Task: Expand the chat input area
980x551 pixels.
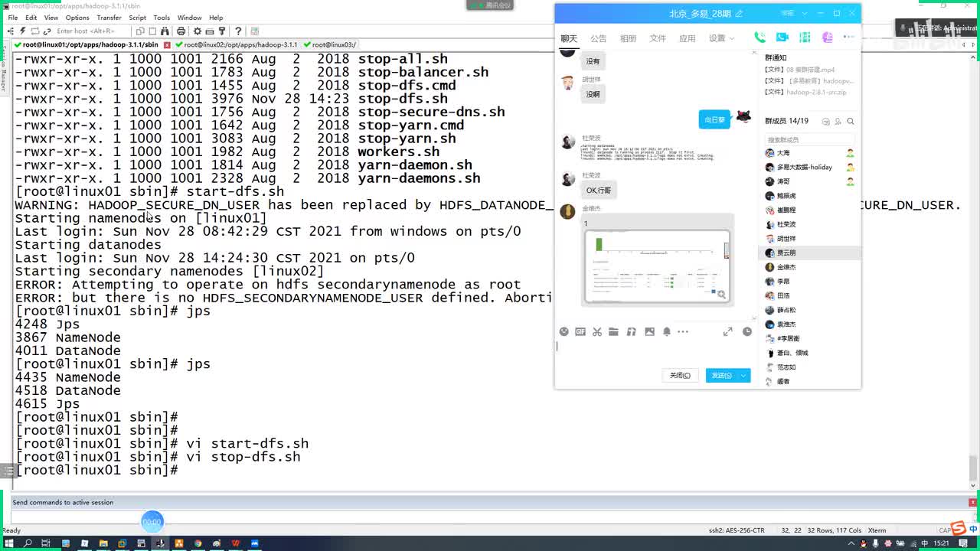Action: pyautogui.click(x=727, y=331)
